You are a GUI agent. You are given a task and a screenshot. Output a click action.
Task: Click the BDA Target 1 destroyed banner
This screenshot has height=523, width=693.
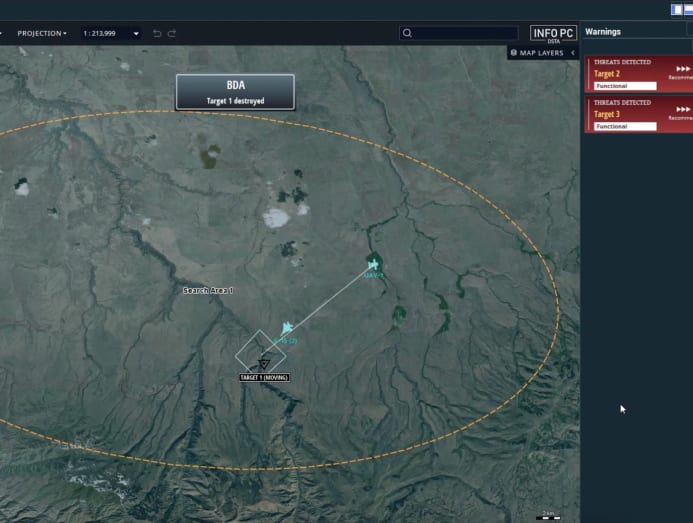[x=235, y=91]
